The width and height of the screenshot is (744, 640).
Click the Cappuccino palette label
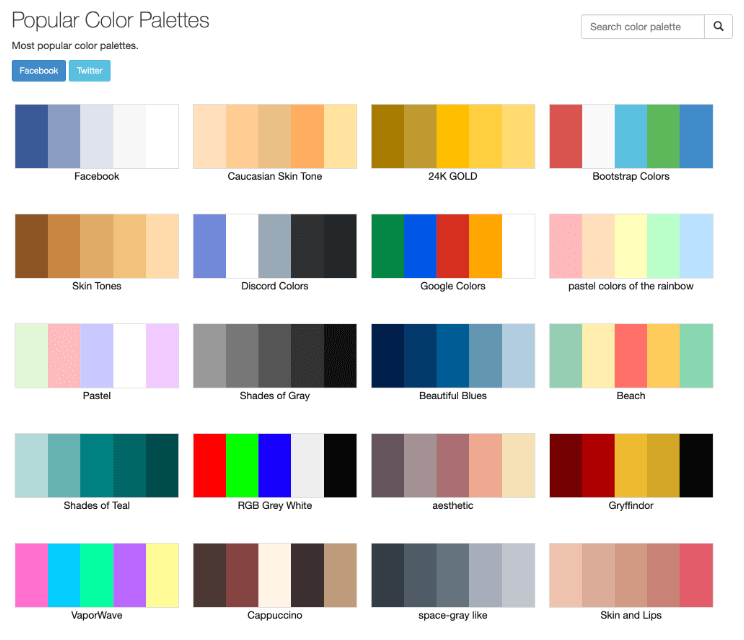point(275,615)
